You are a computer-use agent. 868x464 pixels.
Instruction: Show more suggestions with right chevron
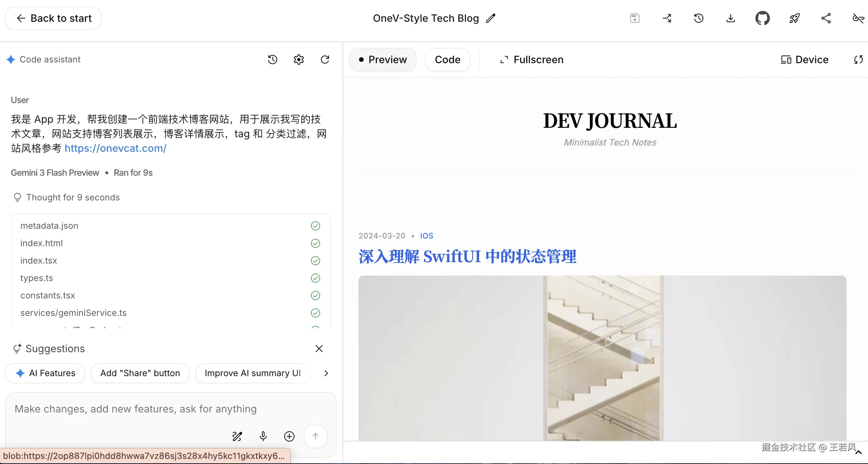(x=326, y=373)
